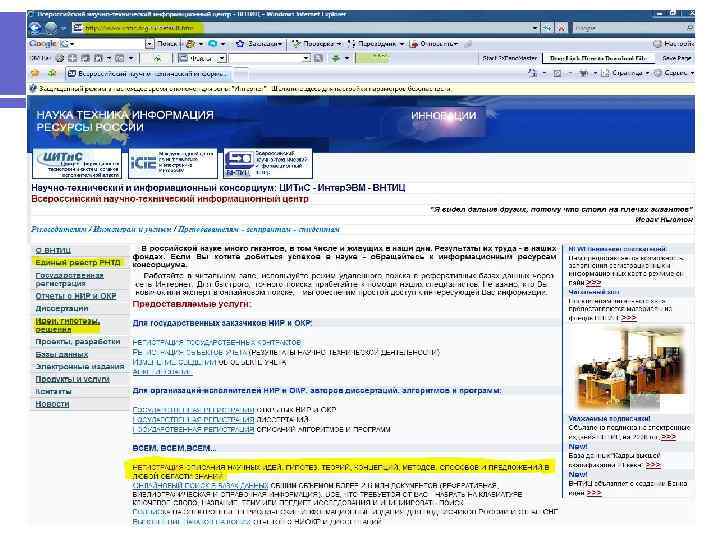The height and width of the screenshot is (540, 720).
Task: Select the Всероссийский научно-технический browser tab
Action: click(147, 73)
